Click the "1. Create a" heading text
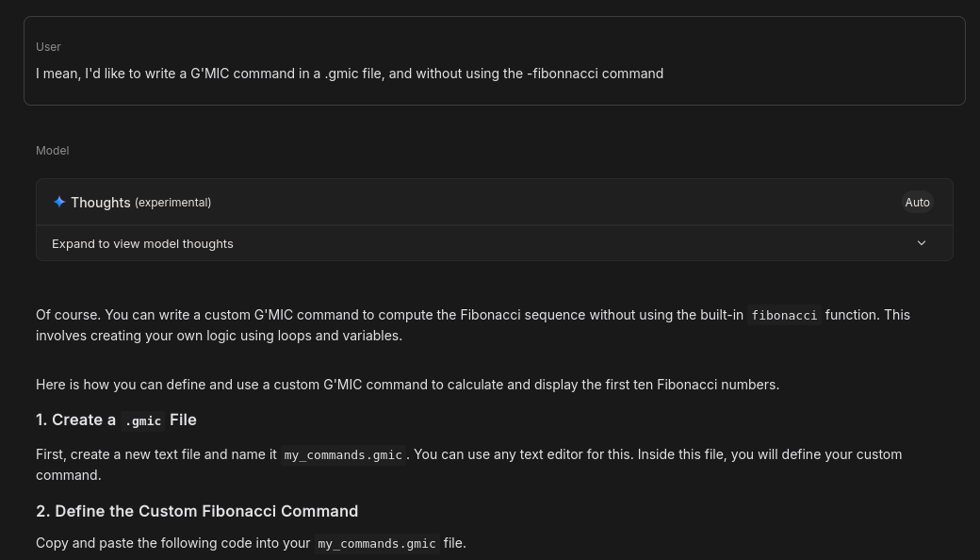This screenshot has height=560, width=980. coord(75,420)
